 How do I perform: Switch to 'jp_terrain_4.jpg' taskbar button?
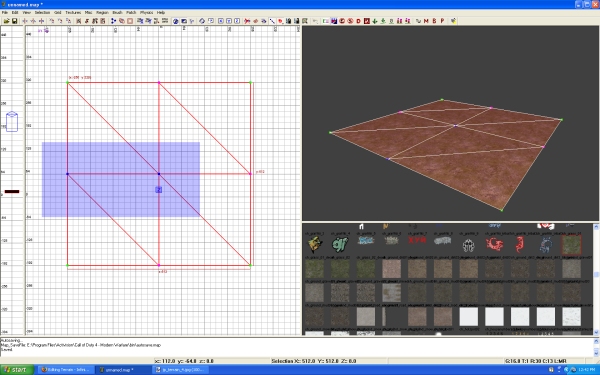pyautogui.click(x=180, y=370)
